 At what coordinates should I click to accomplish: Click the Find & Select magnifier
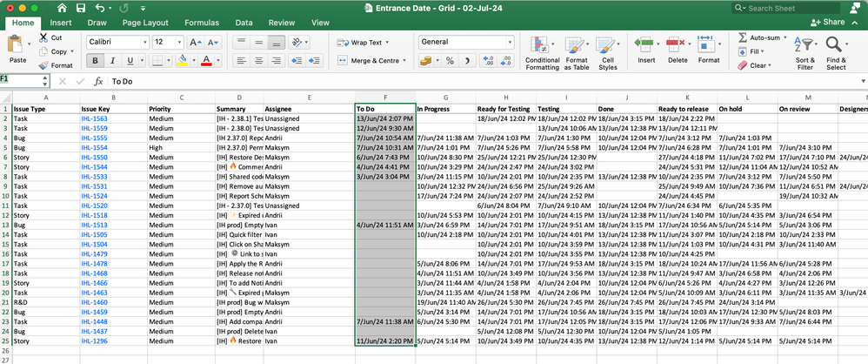(835, 45)
